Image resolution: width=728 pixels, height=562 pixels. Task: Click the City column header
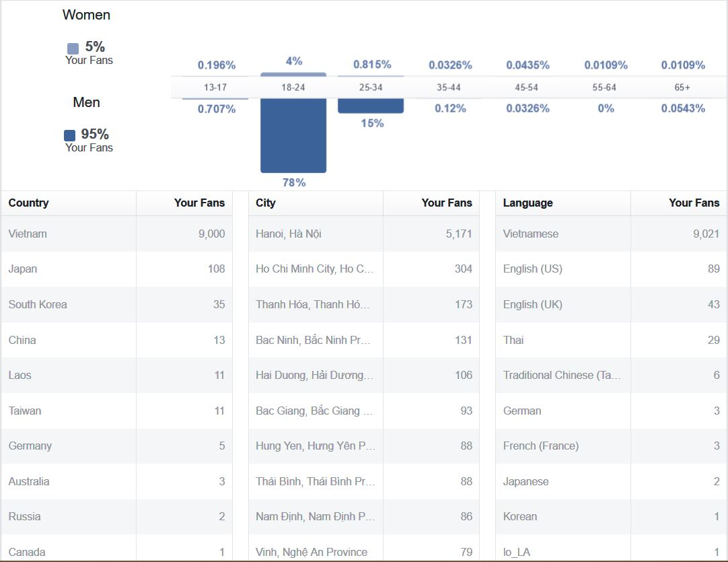266,203
